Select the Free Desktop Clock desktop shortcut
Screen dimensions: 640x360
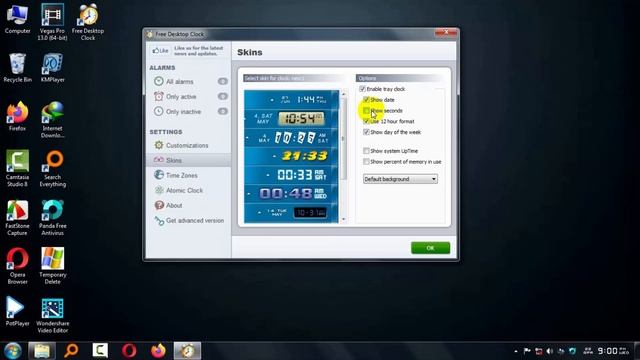(x=88, y=22)
